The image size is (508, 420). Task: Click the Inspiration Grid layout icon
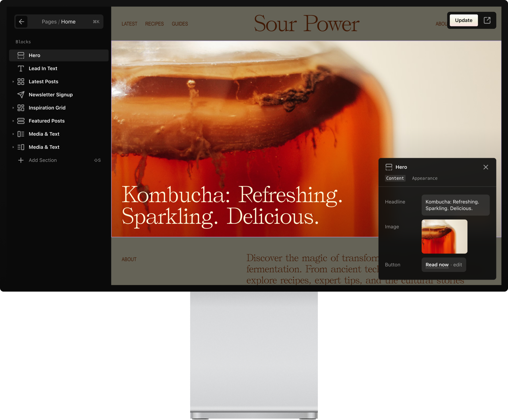pos(21,108)
